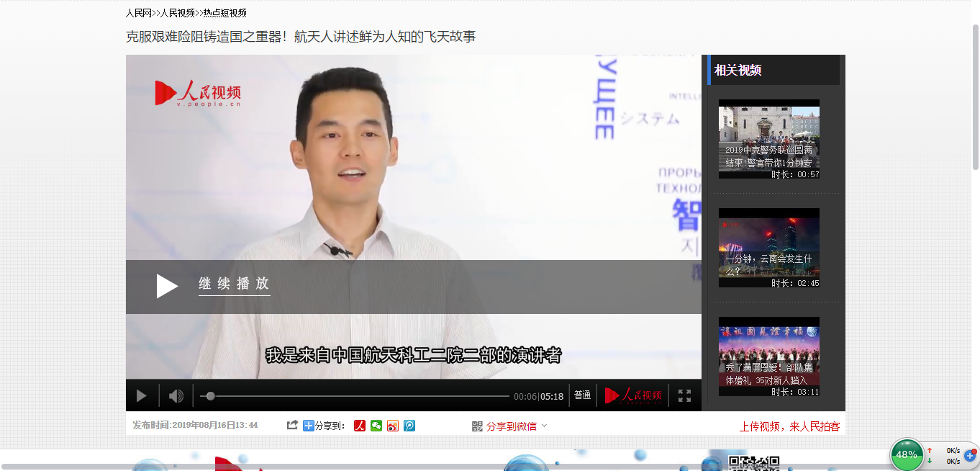Viewport: 980px width, 471px height.
Task: Click the small play button in player bar
Action: click(141, 396)
